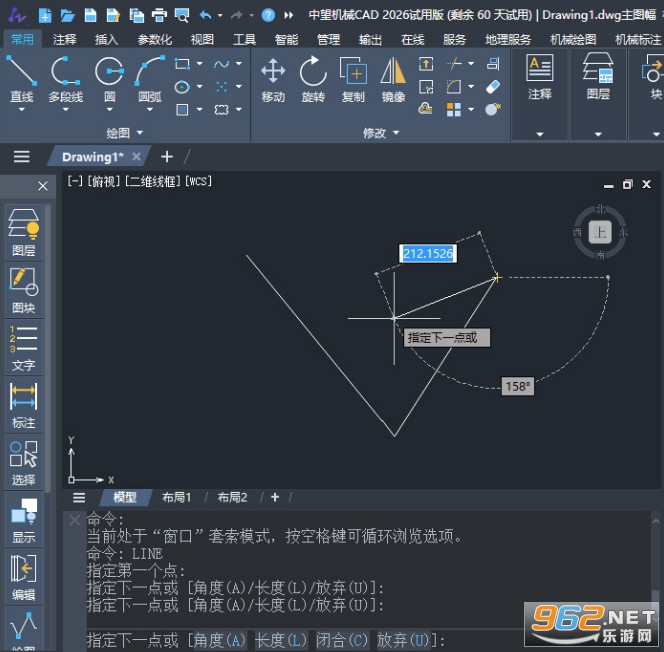Expand the 注释 panel bottom arrow
The width and height of the screenshot is (664, 652).
[x=540, y=135]
